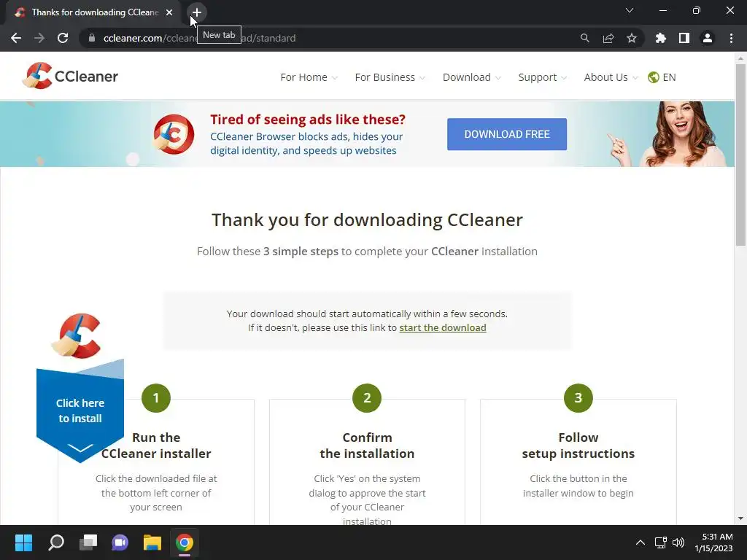Click the page vertical scrollbar thumb
Viewport: 747px width, 560px height.
click(x=740, y=155)
